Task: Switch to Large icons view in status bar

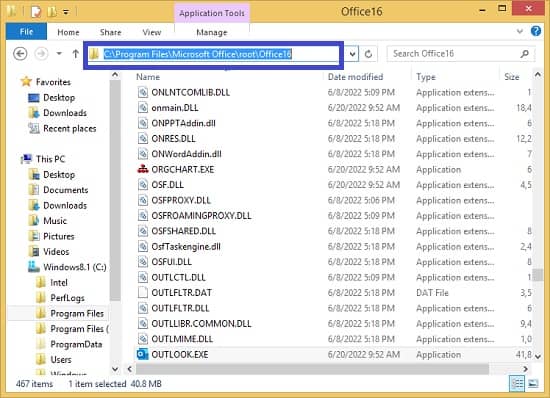Action: tap(533, 383)
